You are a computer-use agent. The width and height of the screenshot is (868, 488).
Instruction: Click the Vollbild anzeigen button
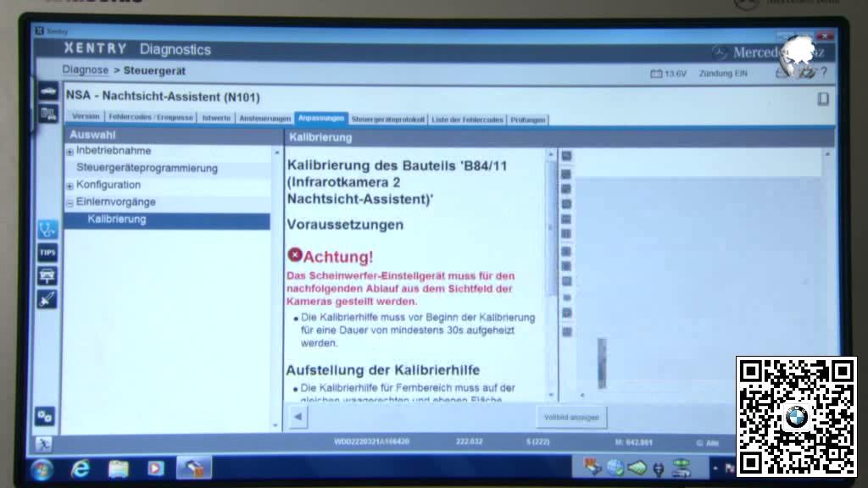[x=571, y=417]
